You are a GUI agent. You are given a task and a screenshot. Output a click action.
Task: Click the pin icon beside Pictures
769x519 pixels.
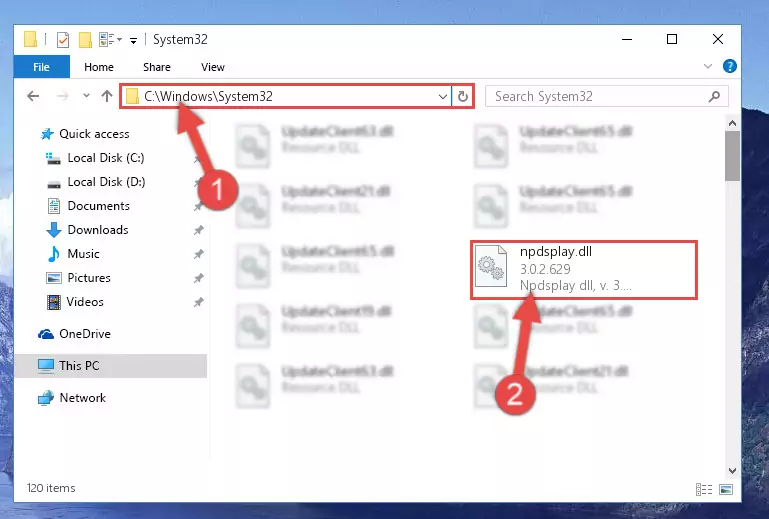[198, 278]
